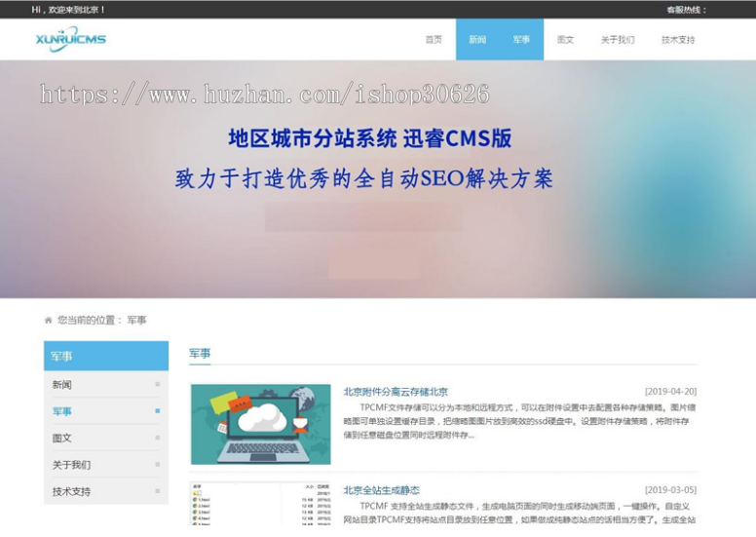Click banner title 地区城市分站系统 迅睿CMS版
This screenshot has width=756, height=537.
coord(370,138)
